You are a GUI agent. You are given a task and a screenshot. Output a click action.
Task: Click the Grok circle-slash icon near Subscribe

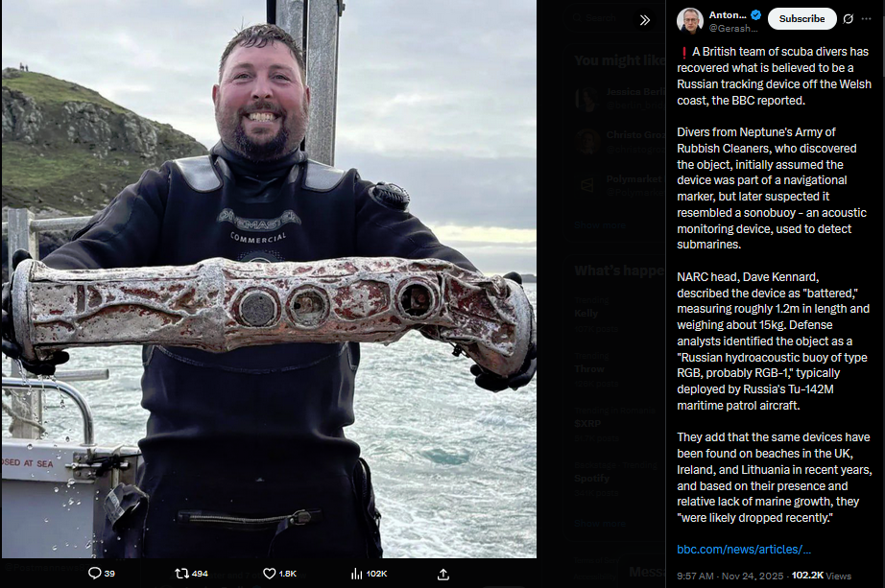point(848,19)
